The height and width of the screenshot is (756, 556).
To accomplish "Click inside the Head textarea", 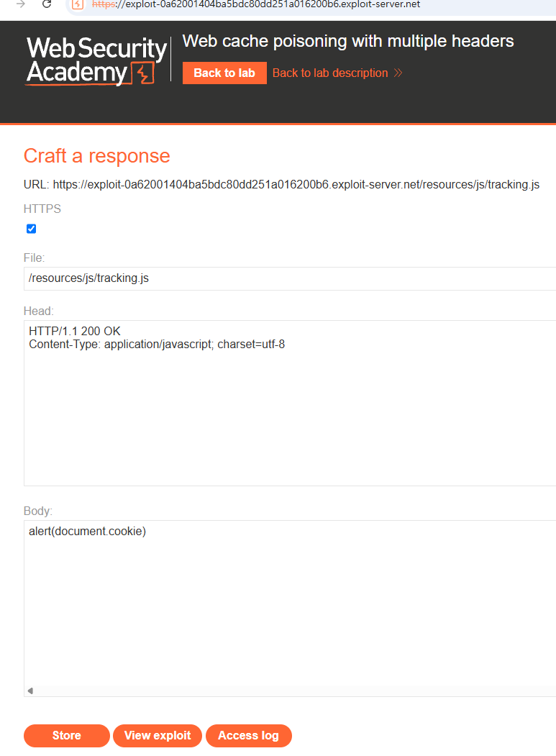I will [x=290, y=403].
